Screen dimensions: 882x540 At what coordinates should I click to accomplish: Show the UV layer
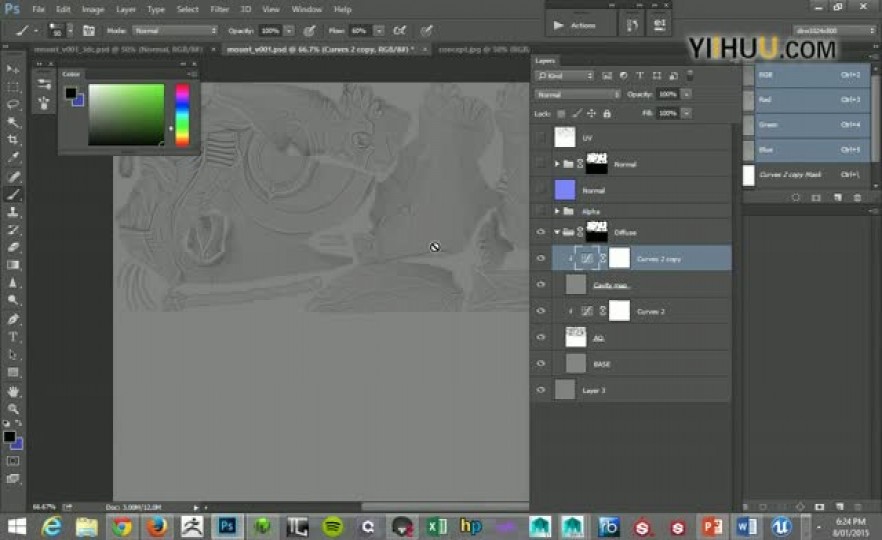(541, 137)
